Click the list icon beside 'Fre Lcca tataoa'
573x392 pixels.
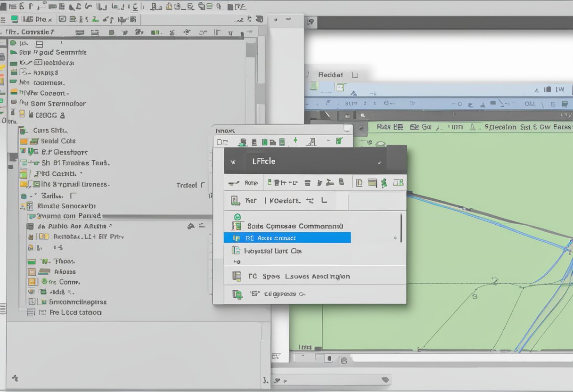[31, 312]
